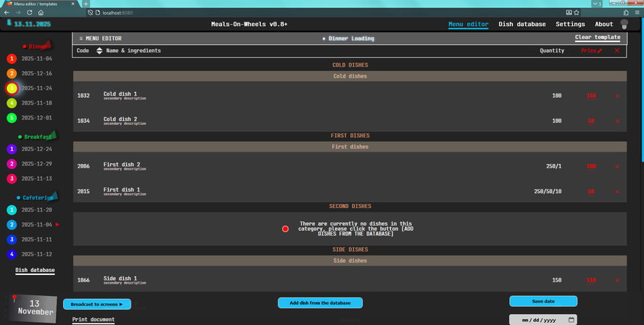Select Dinner date 2025-12-16

[36, 73]
